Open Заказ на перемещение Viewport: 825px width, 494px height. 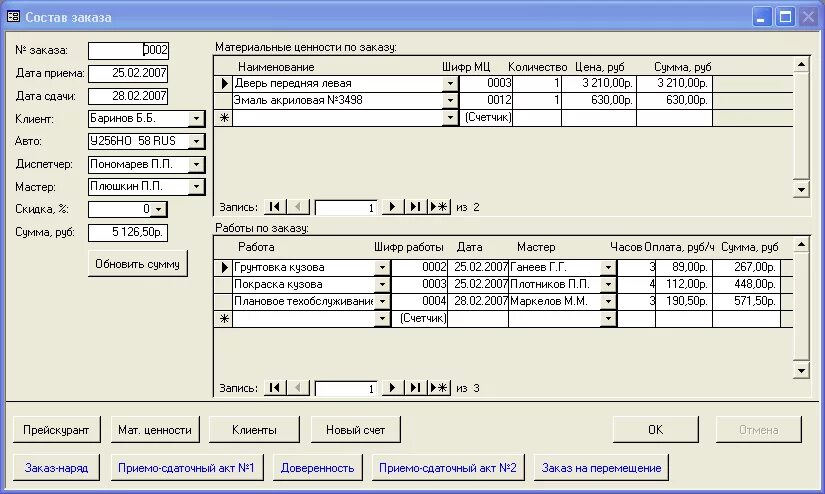point(601,468)
